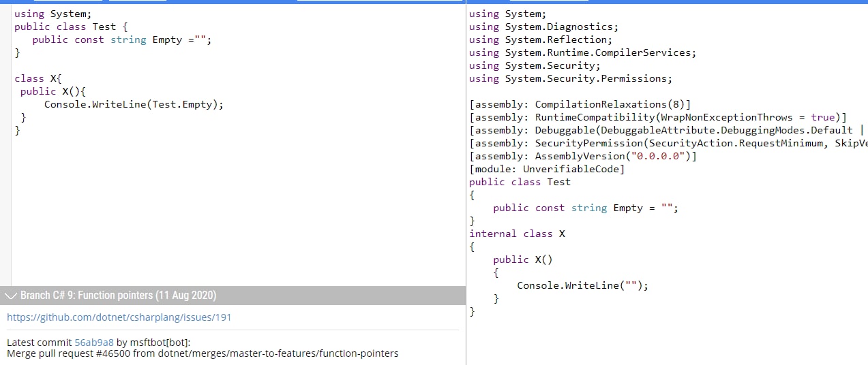The image size is (868, 365).
Task: Click the Debuggable assembly attribute line
Action: 668,130
